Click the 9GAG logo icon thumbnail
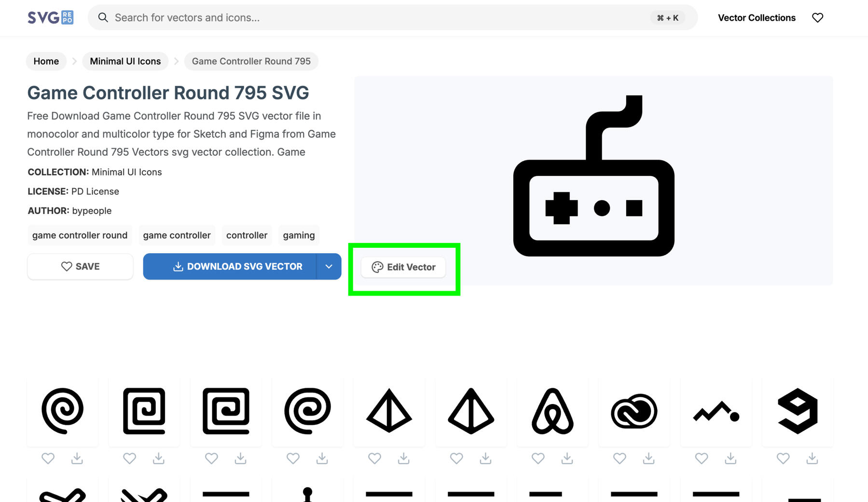The height and width of the screenshot is (502, 868). (x=797, y=411)
